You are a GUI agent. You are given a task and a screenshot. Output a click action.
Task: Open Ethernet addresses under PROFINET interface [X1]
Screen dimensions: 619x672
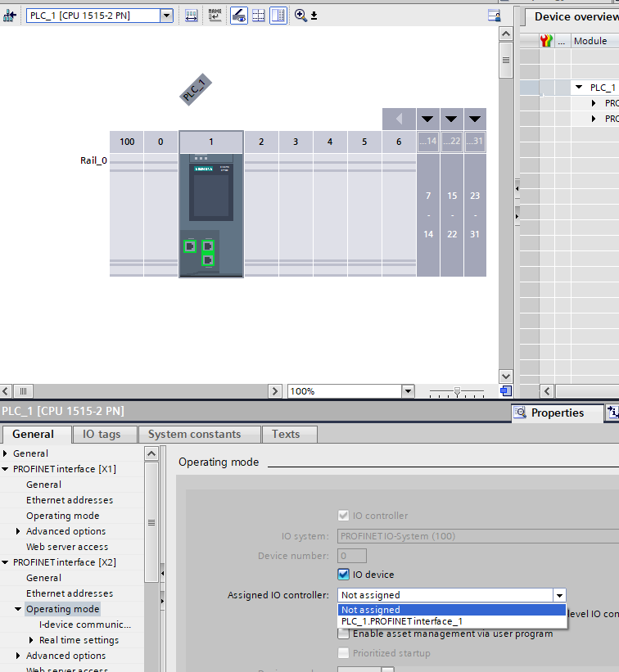point(70,500)
